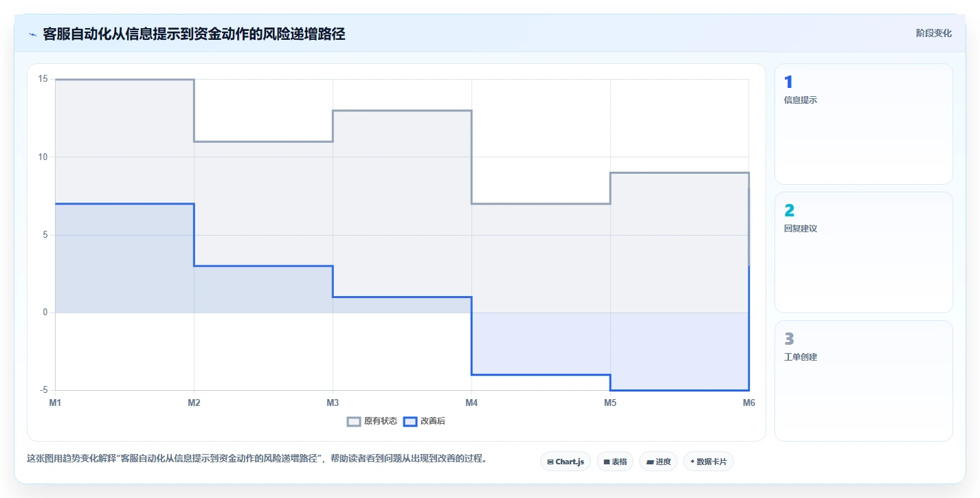Click the Chart.js tag

(566, 462)
